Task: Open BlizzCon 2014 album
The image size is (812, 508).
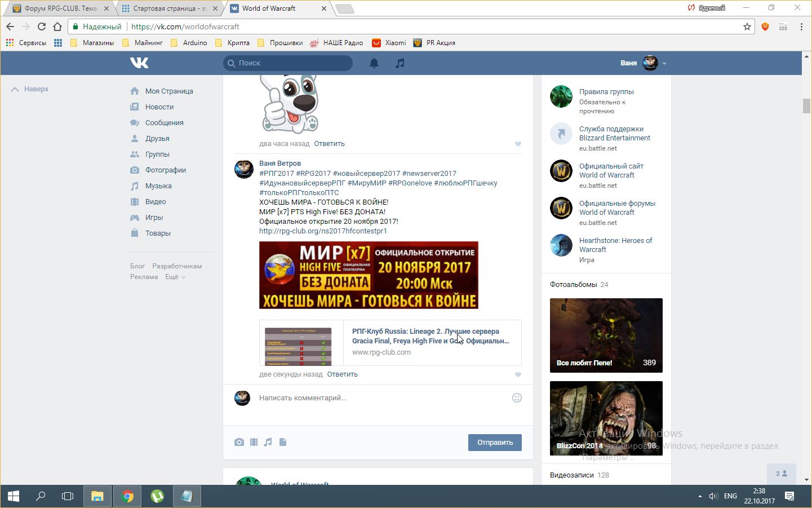Action: (x=606, y=418)
